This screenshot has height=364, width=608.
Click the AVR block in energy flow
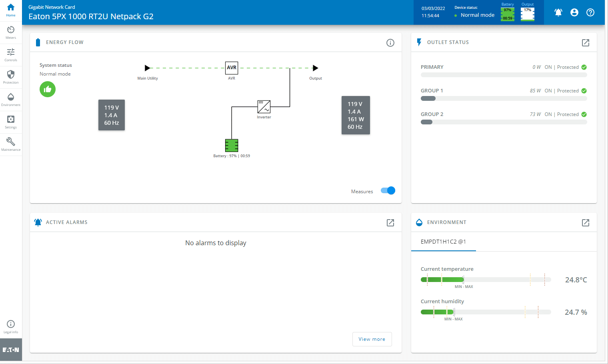point(232,68)
